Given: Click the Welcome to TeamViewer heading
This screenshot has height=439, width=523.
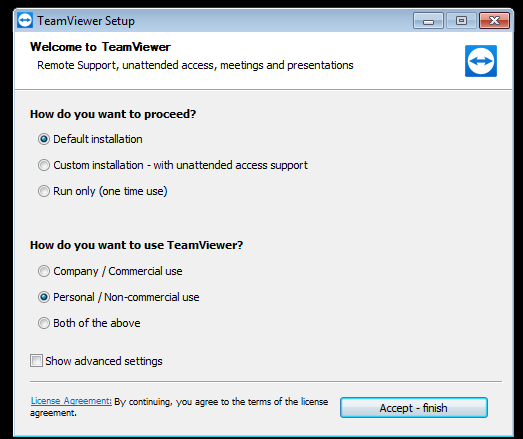Looking at the screenshot, I should pyautogui.click(x=100, y=47).
